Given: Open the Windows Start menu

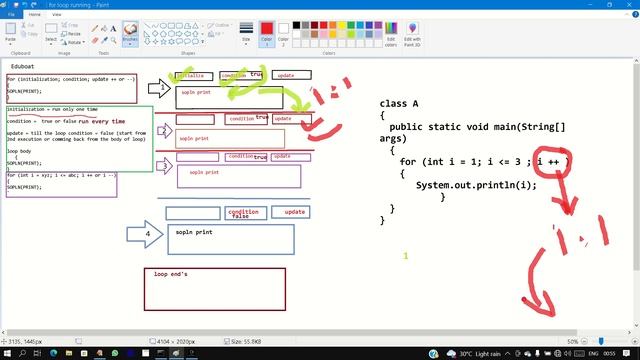Looking at the screenshot, I should [7, 353].
